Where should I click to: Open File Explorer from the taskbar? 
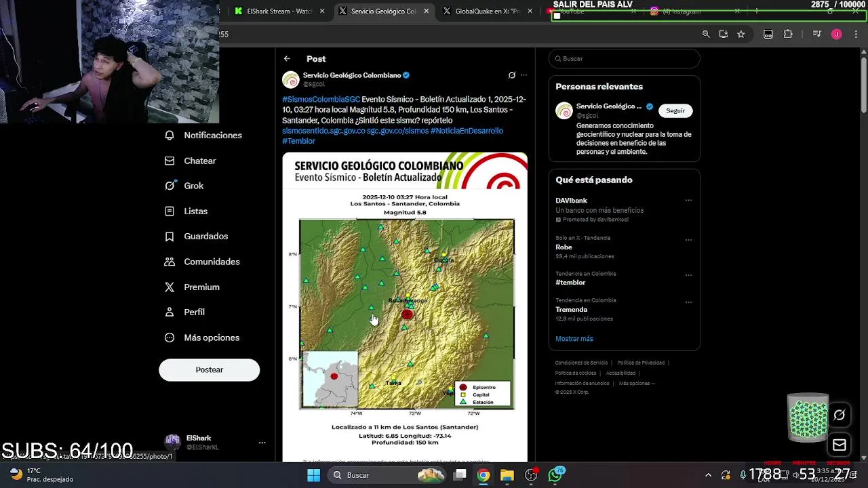click(x=507, y=475)
